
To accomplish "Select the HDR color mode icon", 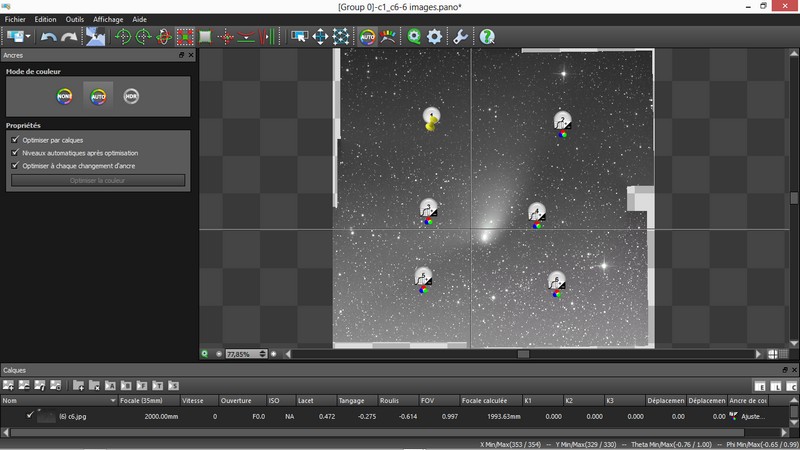I will 131,96.
